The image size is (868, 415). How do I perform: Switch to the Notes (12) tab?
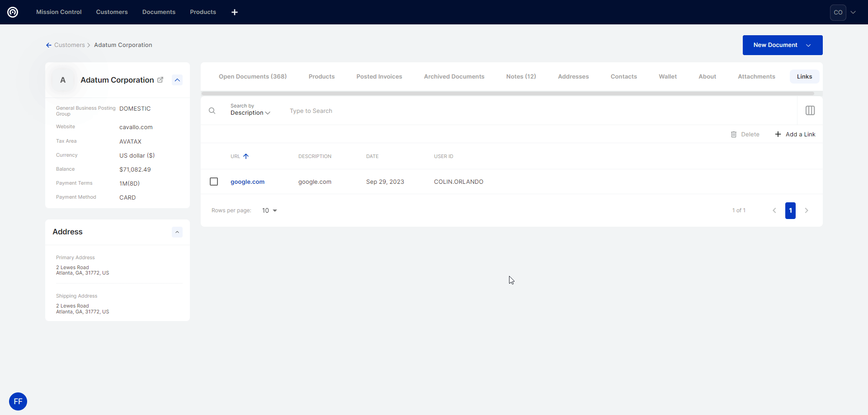click(x=521, y=77)
